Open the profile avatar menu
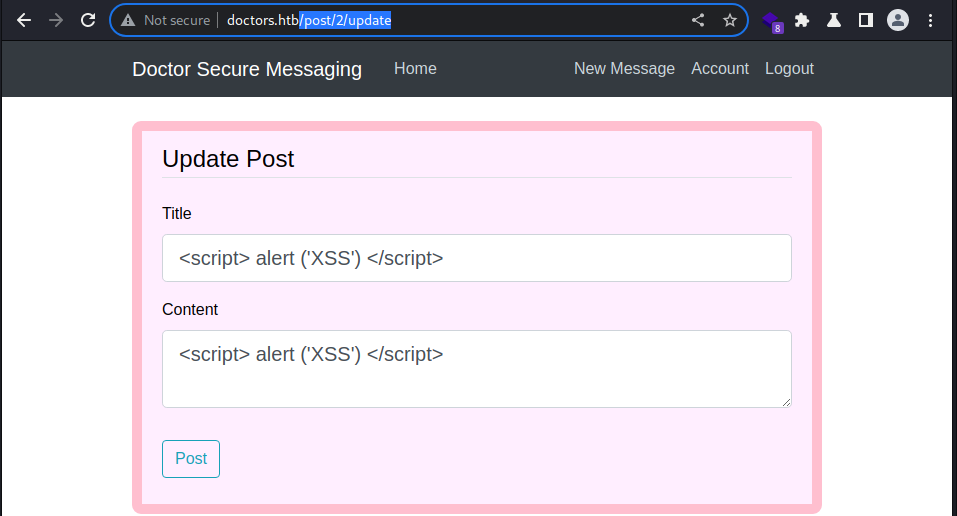 [898, 20]
